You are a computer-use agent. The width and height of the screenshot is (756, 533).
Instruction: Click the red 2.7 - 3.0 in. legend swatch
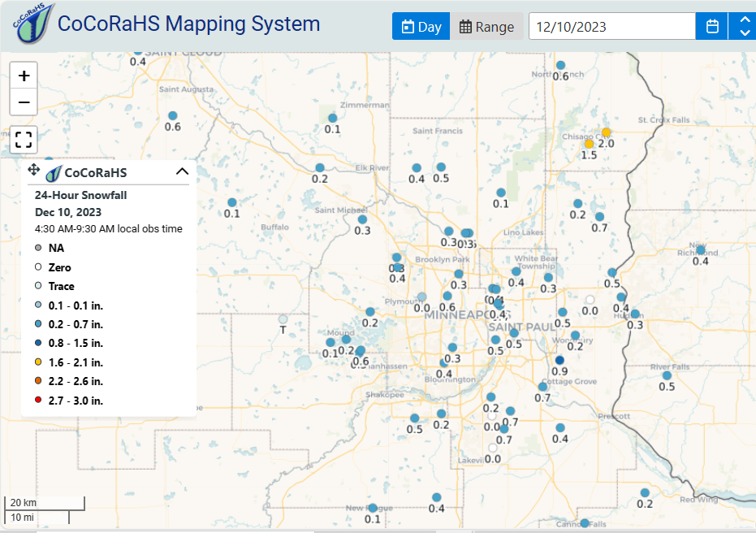pos(38,400)
